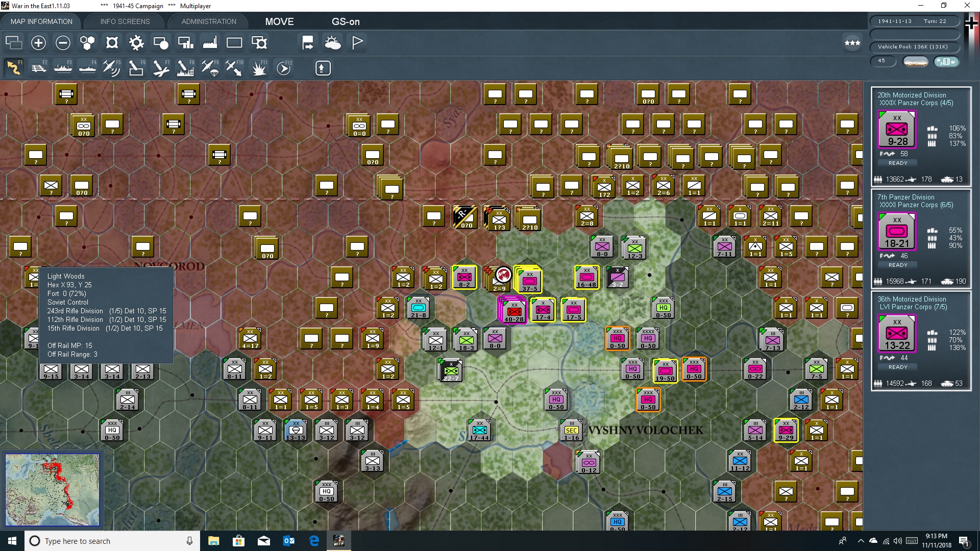Click the minimap in the bottom-left corner

click(53, 490)
